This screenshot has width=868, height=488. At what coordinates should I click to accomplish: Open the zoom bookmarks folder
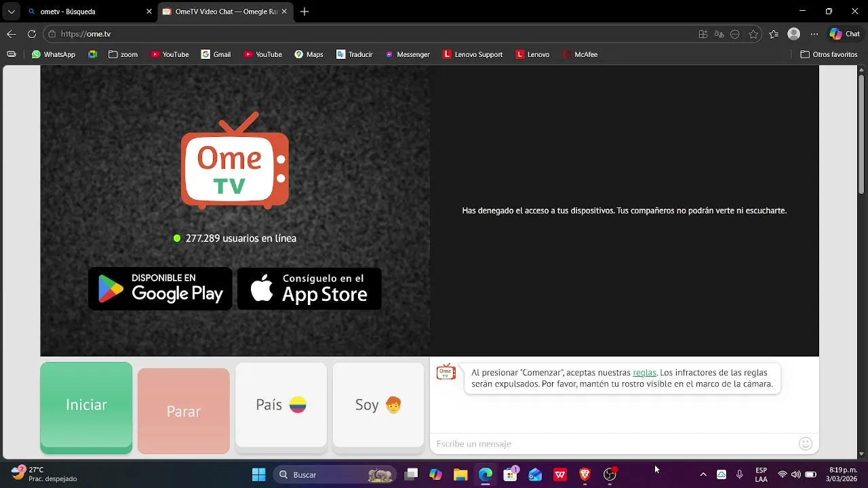(x=123, y=54)
